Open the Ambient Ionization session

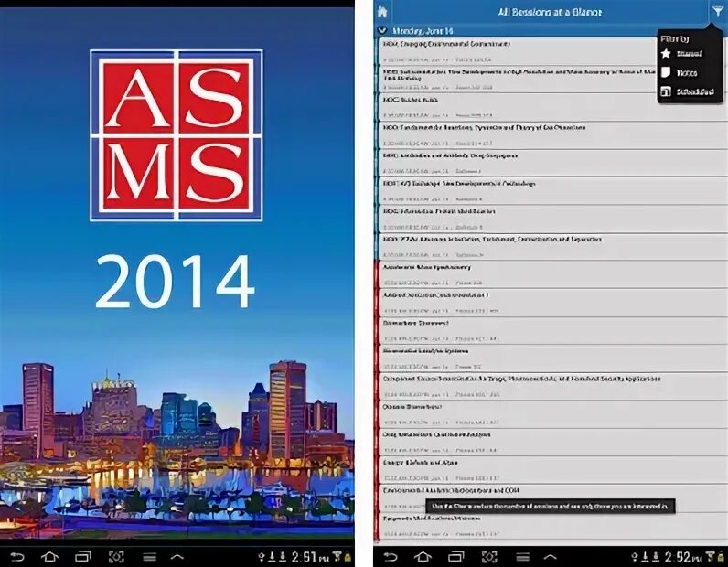coord(552,302)
